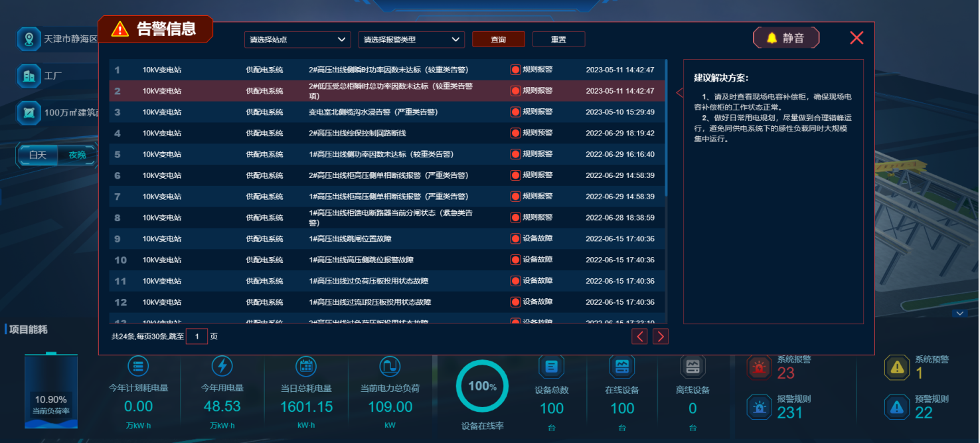The width and height of the screenshot is (980, 443).
Task: Click the alarm list vertical scrollbar
Action: pos(666,128)
